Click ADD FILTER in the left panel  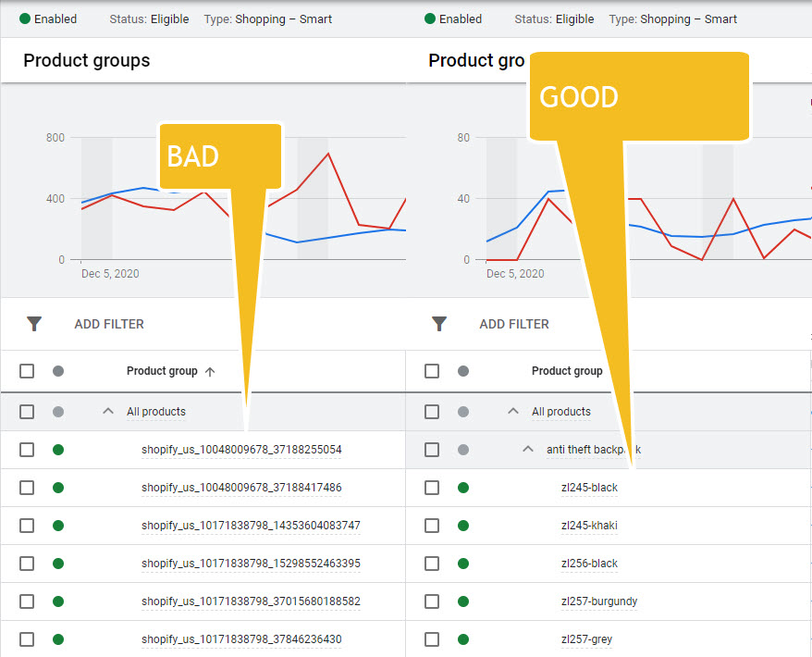tap(109, 324)
